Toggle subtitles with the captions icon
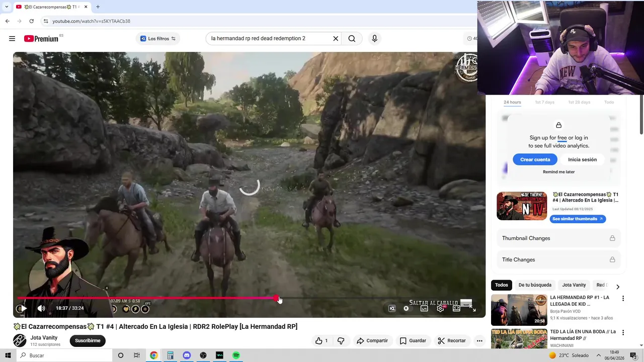Viewport: 644px width, 362px height. [x=424, y=309]
